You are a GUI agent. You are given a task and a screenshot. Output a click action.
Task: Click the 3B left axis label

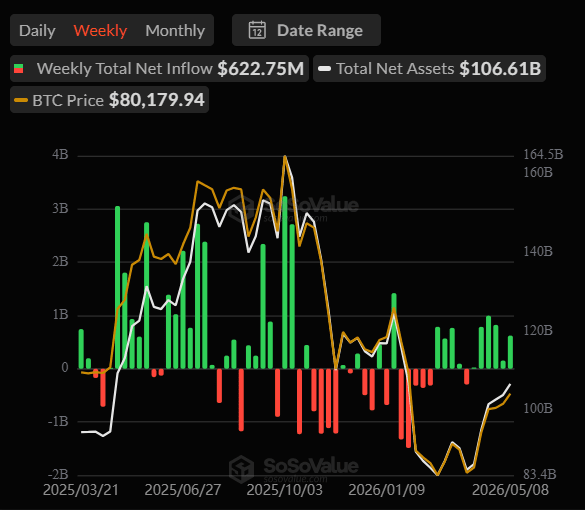point(60,208)
